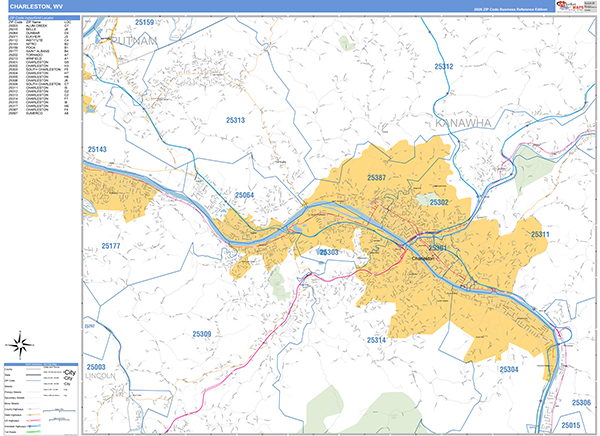Image resolution: width=600 pixels, height=436 pixels.
Task: Select the BELLE index row
Action: [x=39, y=29]
